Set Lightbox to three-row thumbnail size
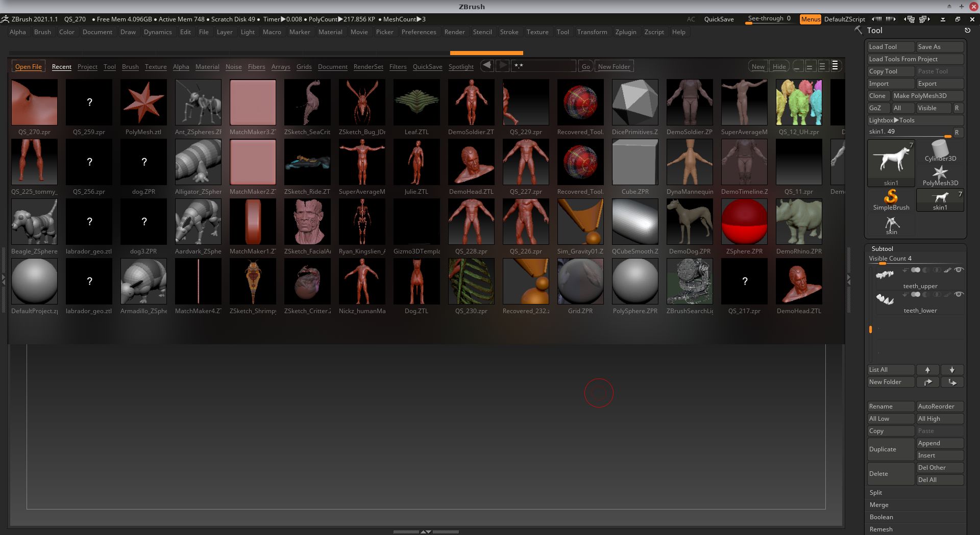The height and width of the screenshot is (535, 980). pyautogui.click(x=822, y=66)
